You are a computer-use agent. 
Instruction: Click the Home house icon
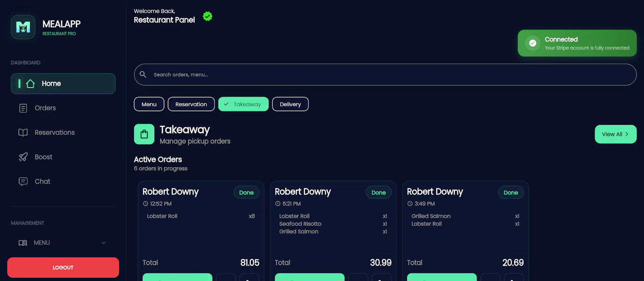pos(31,84)
